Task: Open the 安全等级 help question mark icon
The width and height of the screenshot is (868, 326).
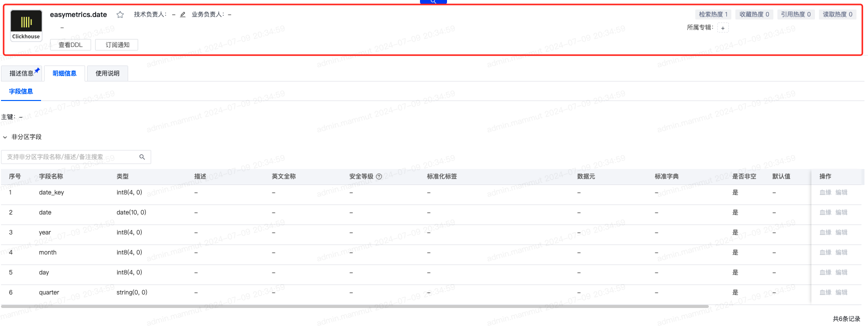Action: pyautogui.click(x=379, y=176)
